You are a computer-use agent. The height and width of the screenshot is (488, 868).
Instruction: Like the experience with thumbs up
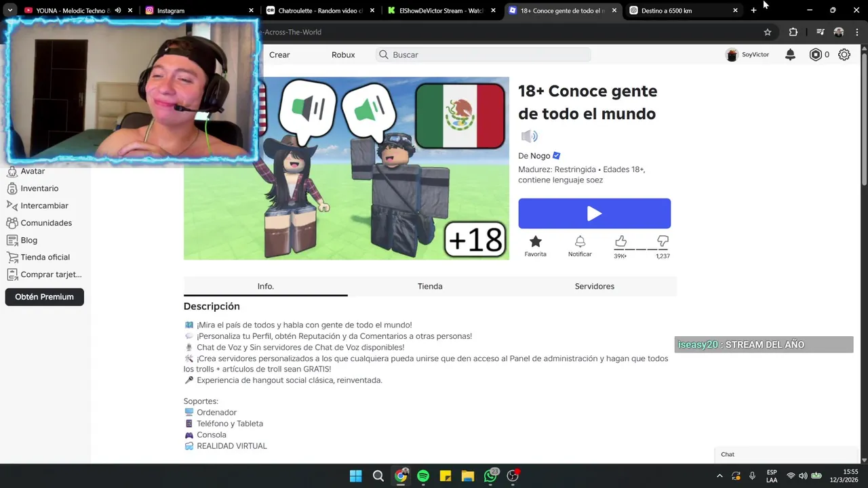(x=620, y=241)
